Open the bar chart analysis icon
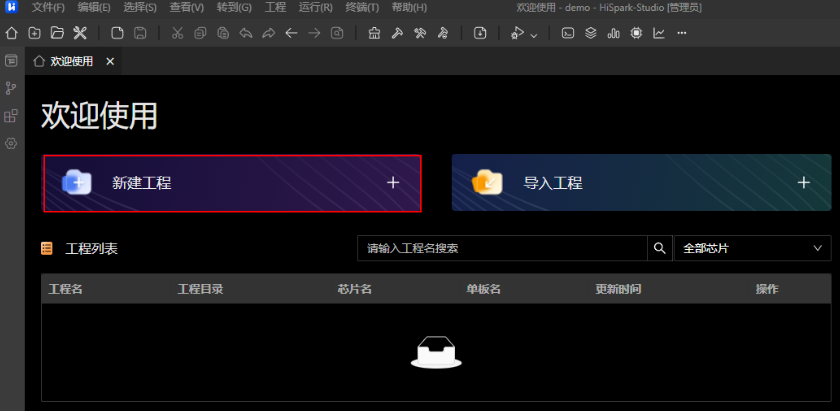The height and width of the screenshot is (411, 840). [x=613, y=33]
